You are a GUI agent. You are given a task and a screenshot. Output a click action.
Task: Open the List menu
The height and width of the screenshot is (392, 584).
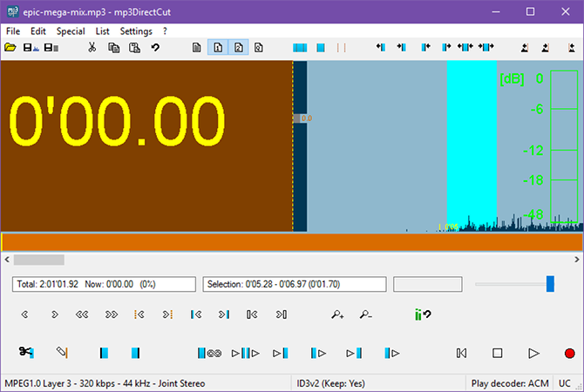point(103,31)
